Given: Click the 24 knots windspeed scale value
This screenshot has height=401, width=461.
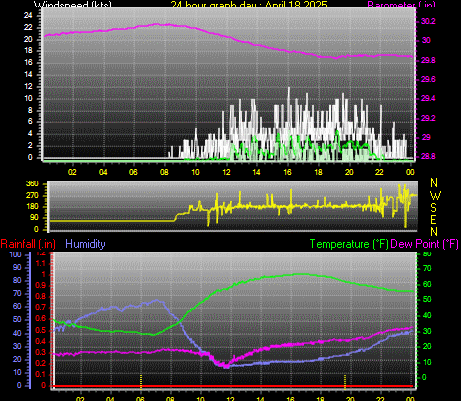Looking at the screenshot, I should coord(28,15).
